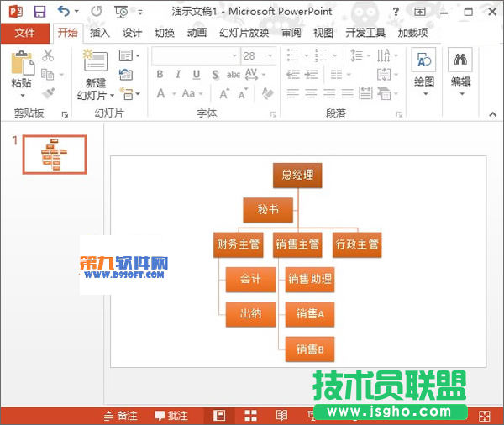Clear all formatting icon
Screen dimensions: 504x425
coord(267,93)
